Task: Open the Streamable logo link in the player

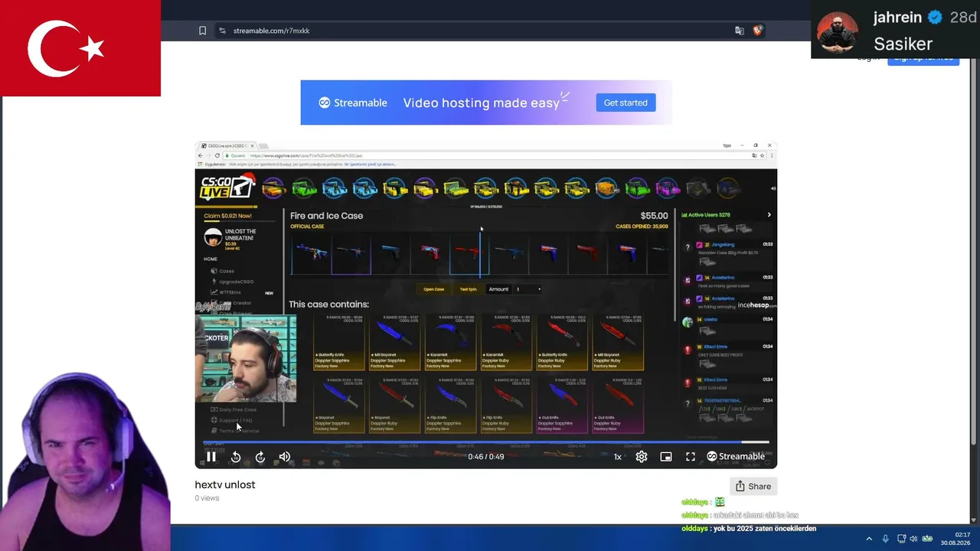Action: pos(736,457)
